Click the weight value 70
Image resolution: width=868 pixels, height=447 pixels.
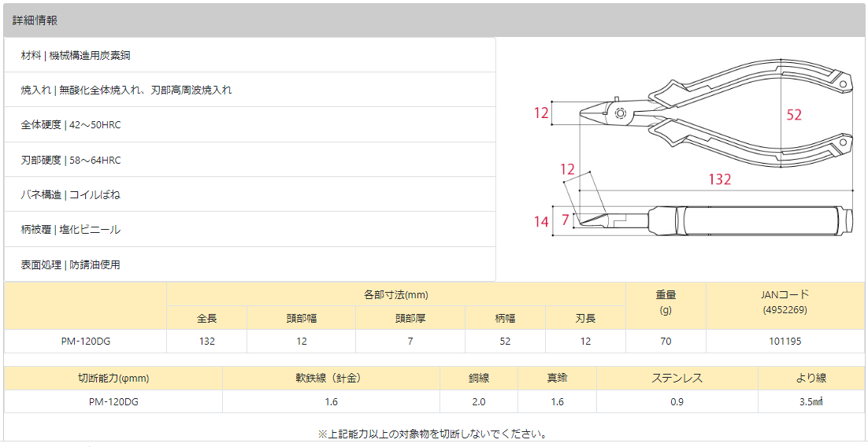coord(666,342)
